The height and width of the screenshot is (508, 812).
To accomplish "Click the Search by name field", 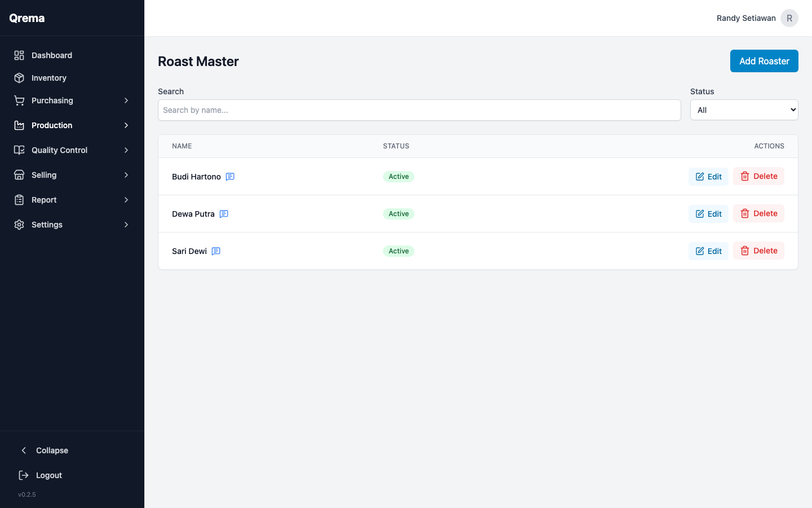I will point(419,110).
